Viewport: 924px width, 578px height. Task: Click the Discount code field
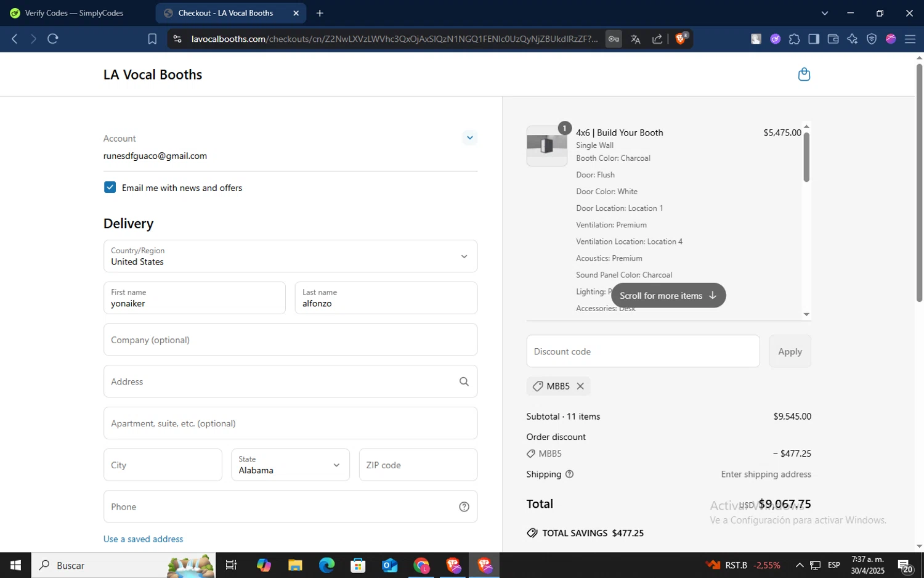[643, 351]
